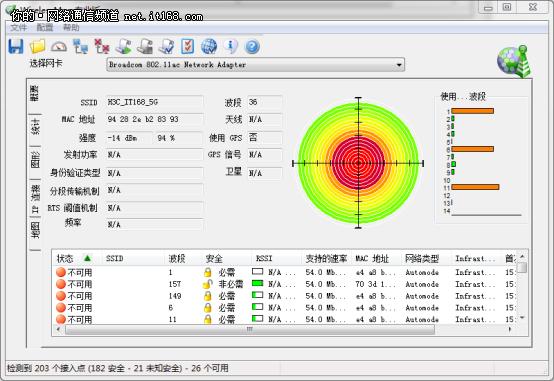
Task: Click the orange status ball in channel 149 row
Action: (x=61, y=296)
